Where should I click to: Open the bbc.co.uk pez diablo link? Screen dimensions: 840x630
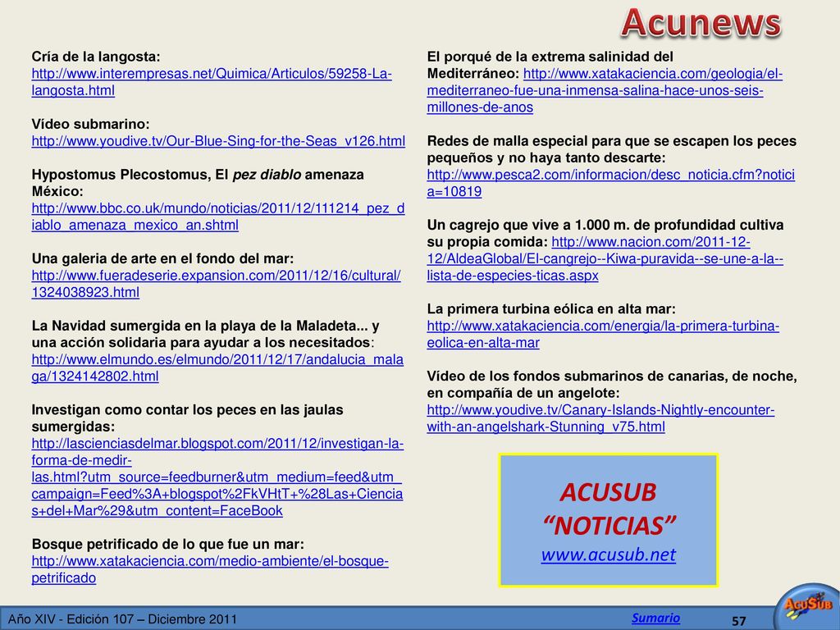(218, 217)
